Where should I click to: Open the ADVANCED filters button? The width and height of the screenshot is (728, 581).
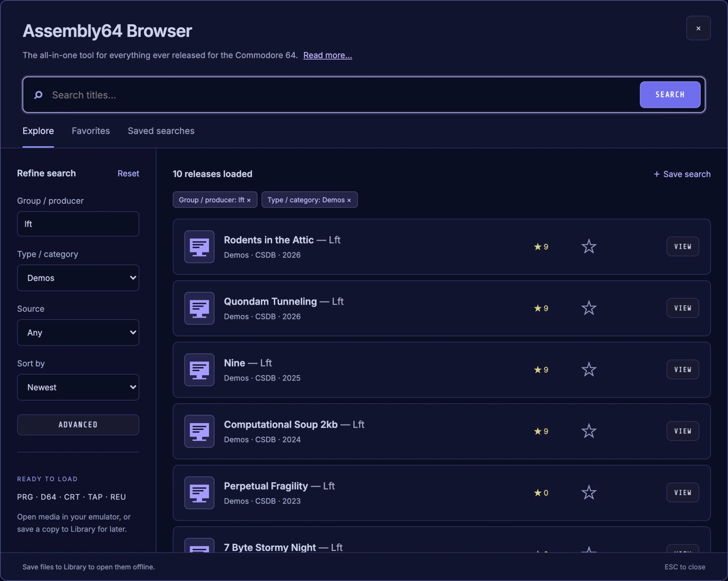pyautogui.click(x=78, y=425)
